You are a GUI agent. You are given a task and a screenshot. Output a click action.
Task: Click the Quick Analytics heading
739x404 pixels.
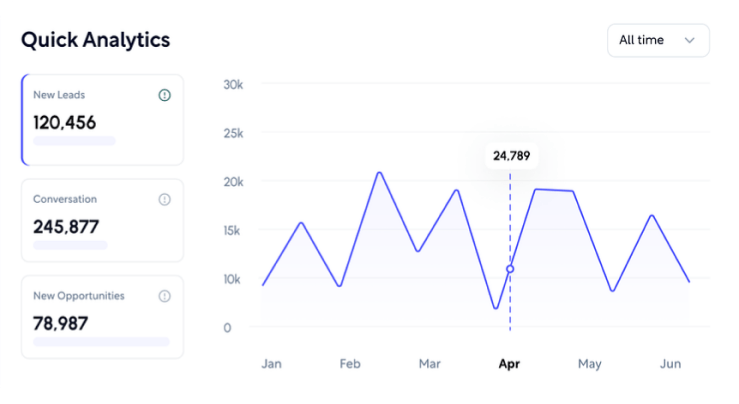96,40
